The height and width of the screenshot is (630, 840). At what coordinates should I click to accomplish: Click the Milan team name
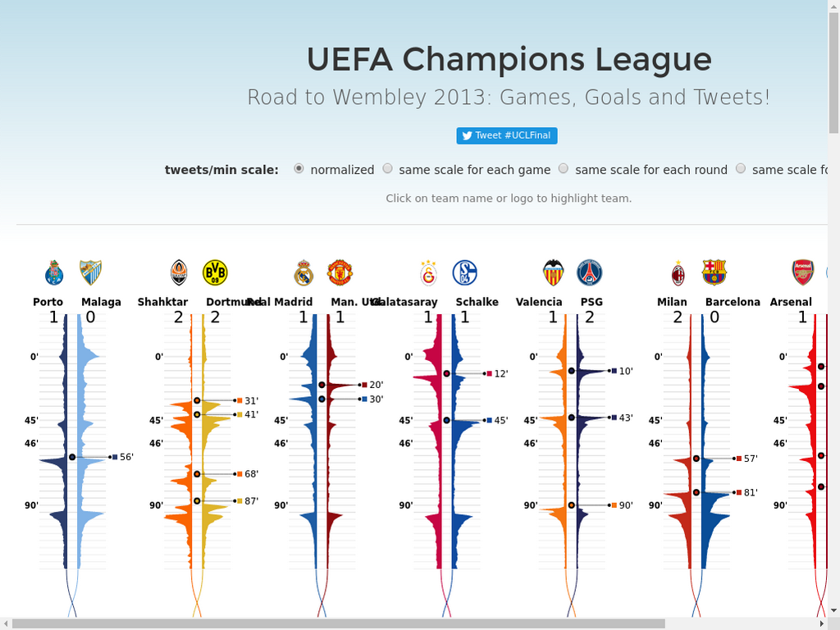pos(672,302)
